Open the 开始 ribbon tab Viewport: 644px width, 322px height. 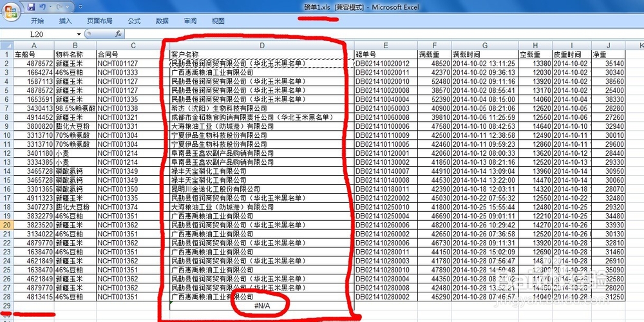(37, 21)
